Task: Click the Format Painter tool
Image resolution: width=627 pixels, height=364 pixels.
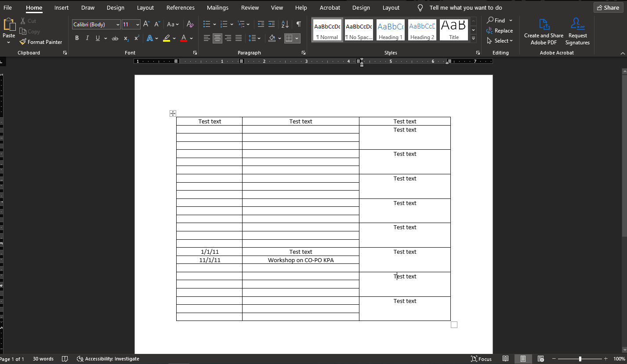Action: click(41, 42)
